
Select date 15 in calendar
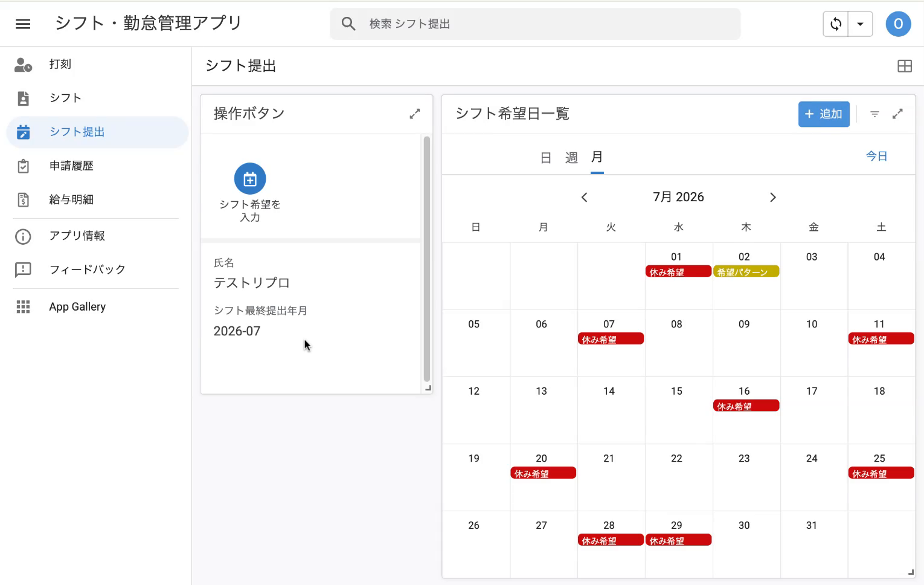(x=676, y=391)
